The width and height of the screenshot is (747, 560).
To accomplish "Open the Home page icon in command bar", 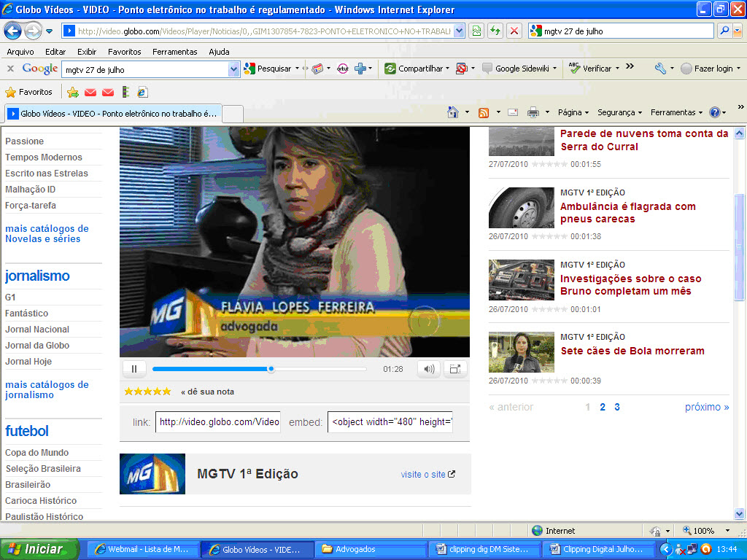I will click(453, 112).
